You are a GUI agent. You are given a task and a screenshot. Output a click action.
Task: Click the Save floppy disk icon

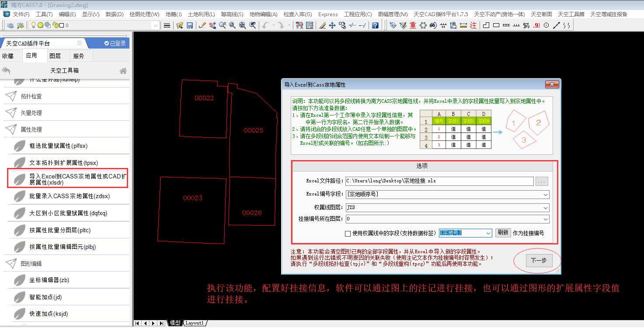189,25
